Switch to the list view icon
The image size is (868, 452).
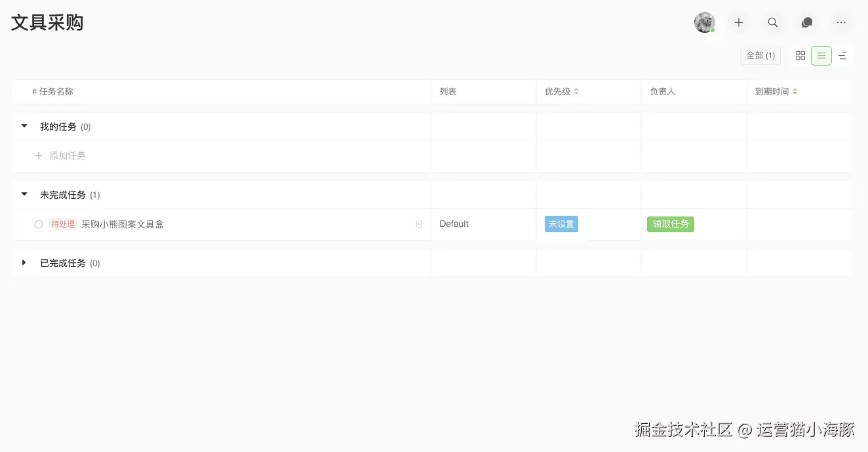(x=821, y=56)
